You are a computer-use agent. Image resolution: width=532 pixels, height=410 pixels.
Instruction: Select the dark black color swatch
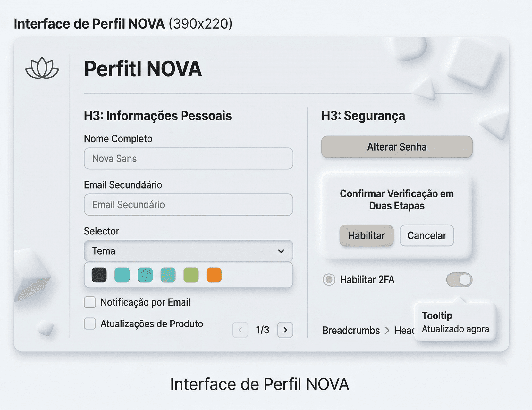[99, 274]
